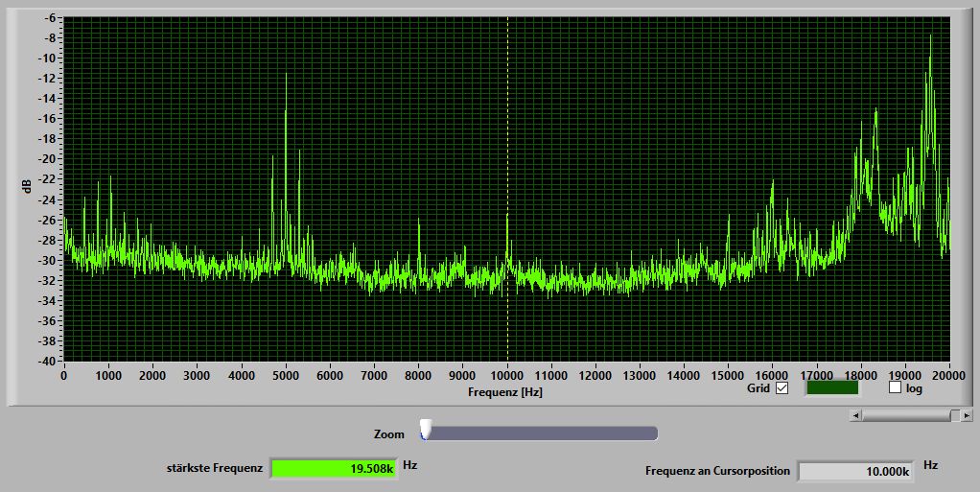Click the middle of the Zoom slider track
The image size is (980, 492).
[x=541, y=433]
